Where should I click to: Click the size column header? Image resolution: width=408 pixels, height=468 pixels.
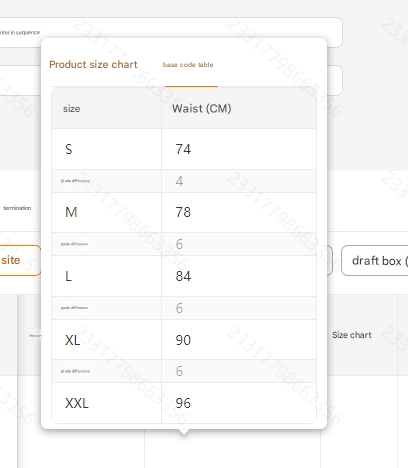click(x=72, y=109)
